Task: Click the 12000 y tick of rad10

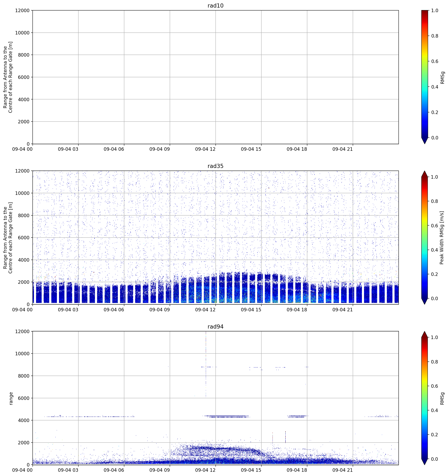Action: pos(22,10)
